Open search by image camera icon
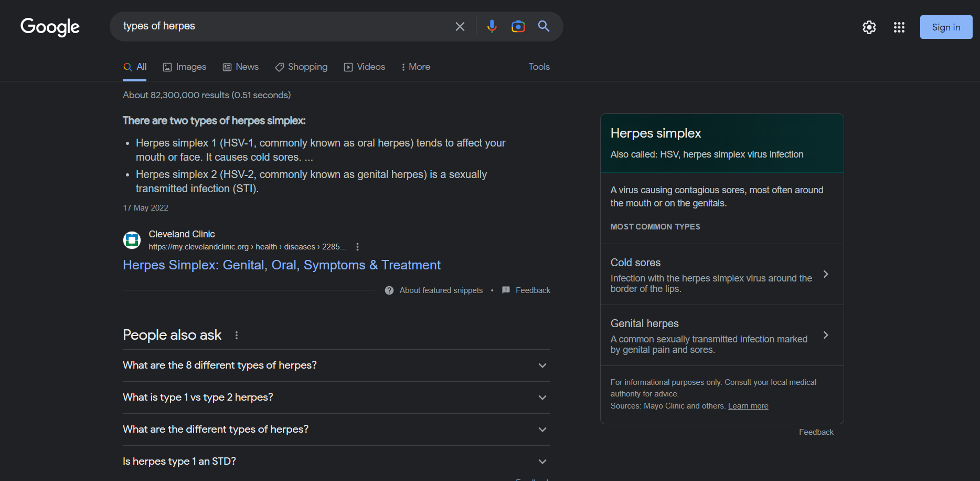980x481 pixels. [518, 26]
